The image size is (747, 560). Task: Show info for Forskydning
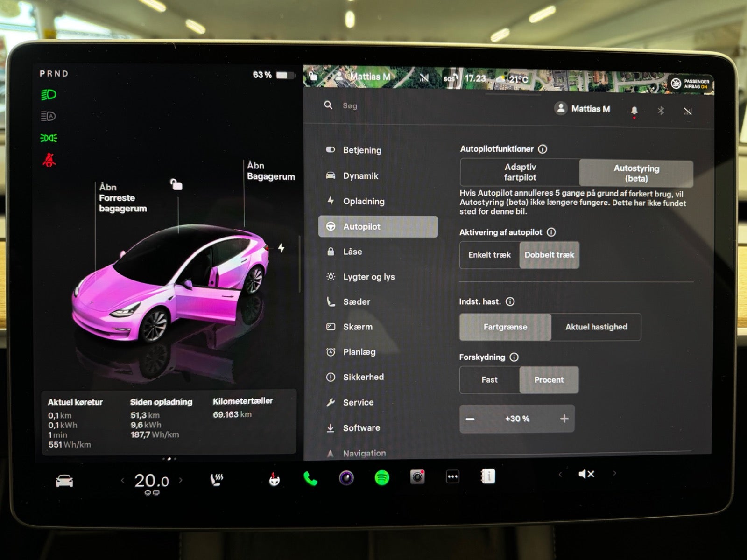point(514,357)
